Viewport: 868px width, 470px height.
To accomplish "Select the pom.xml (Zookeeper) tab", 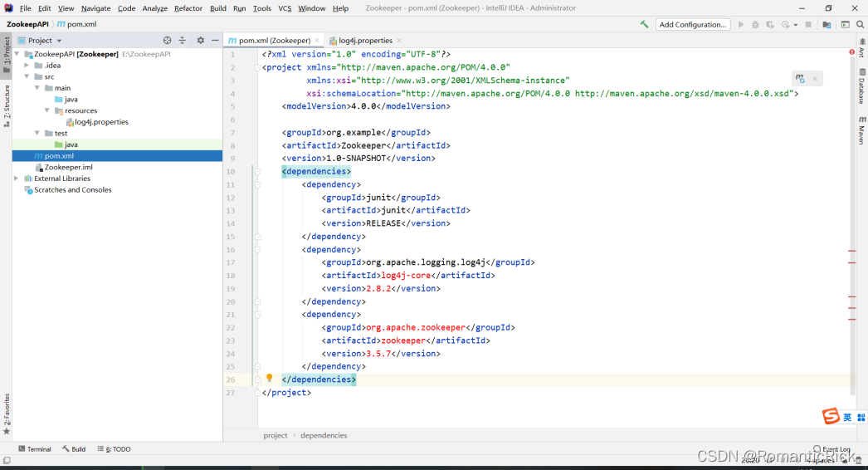I will pyautogui.click(x=275, y=41).
